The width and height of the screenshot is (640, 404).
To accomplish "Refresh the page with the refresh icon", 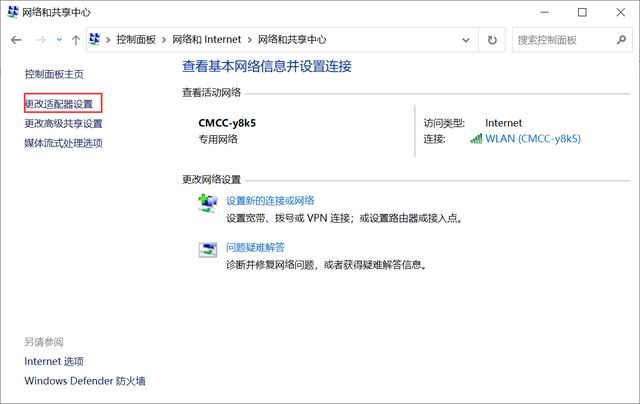I will coord(492,40).
